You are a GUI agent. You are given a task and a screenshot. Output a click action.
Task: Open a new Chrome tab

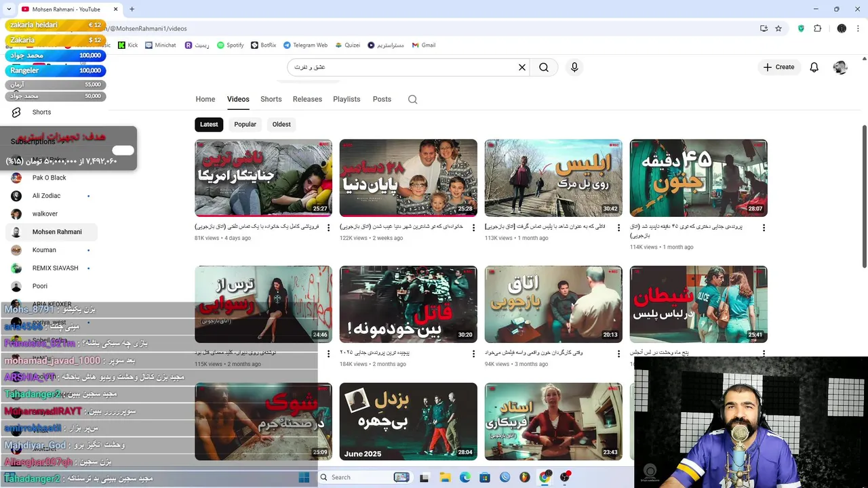click(x=132, y=9)
